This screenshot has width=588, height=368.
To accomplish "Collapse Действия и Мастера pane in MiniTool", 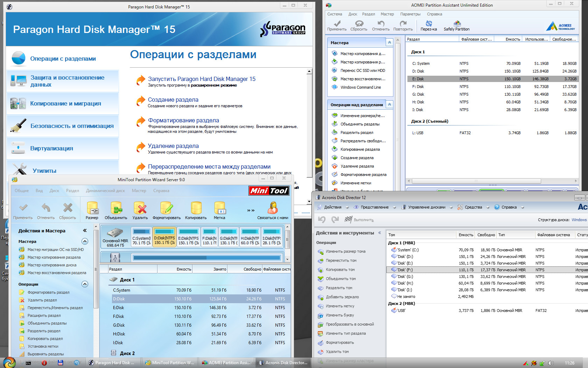I will pos(85,231).
